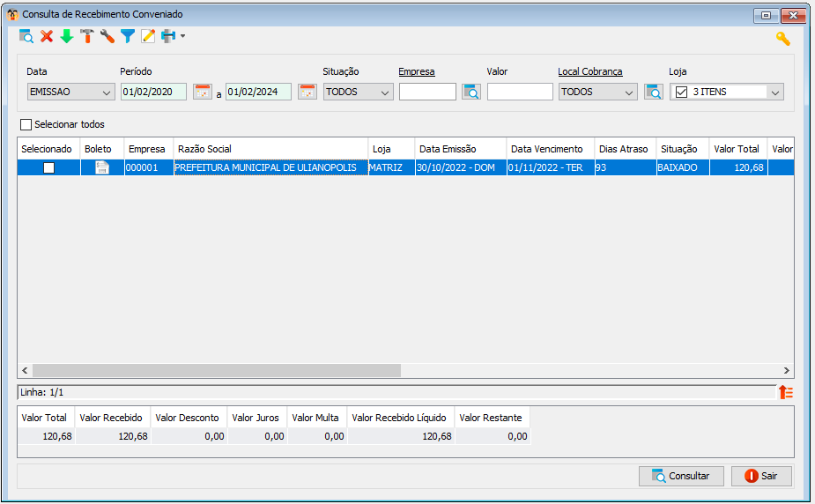
Task: Click the printer toolbar icon
Action: click(x=168, y=36)
